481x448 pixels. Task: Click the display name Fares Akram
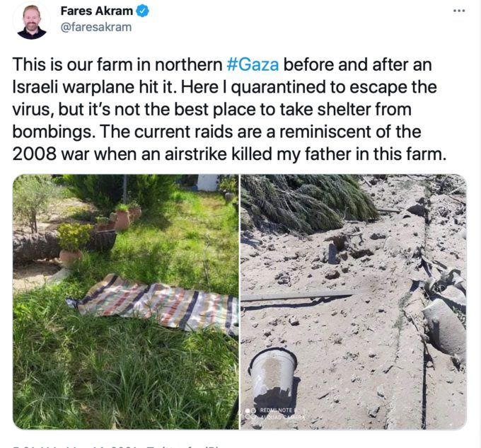(x=97, y=11)
